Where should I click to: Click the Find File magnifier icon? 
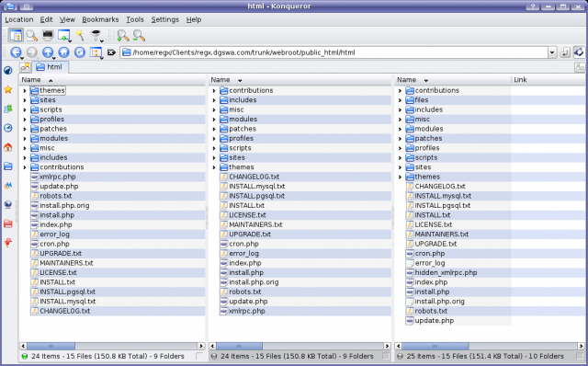coord(32,36)
